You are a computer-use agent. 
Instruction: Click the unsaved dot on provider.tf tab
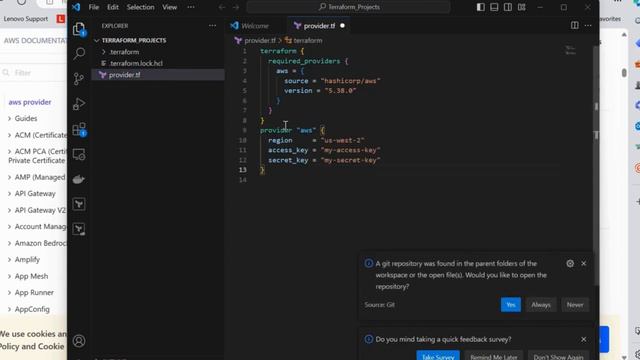[x=342, y=26]
